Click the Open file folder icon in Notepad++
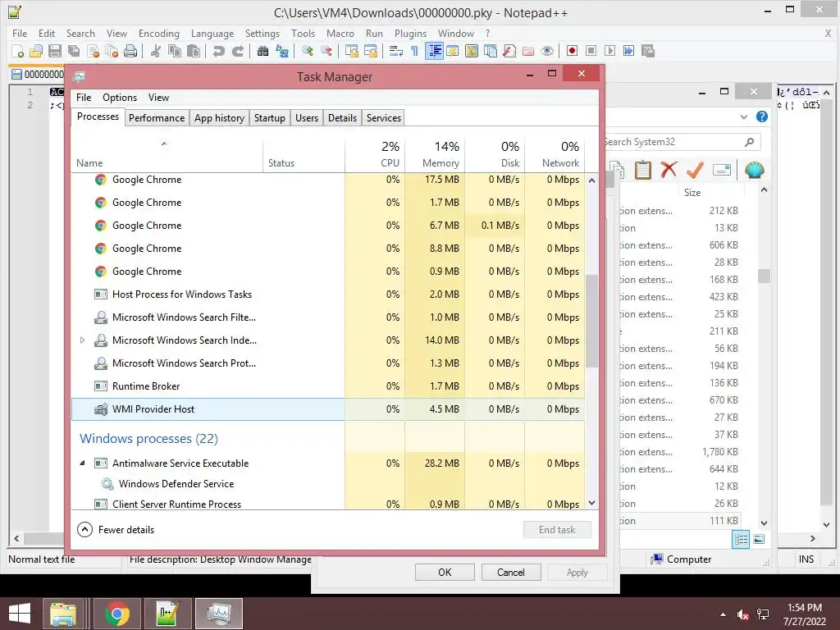Viewport: 840px width, 630px height. pos(36,51)
